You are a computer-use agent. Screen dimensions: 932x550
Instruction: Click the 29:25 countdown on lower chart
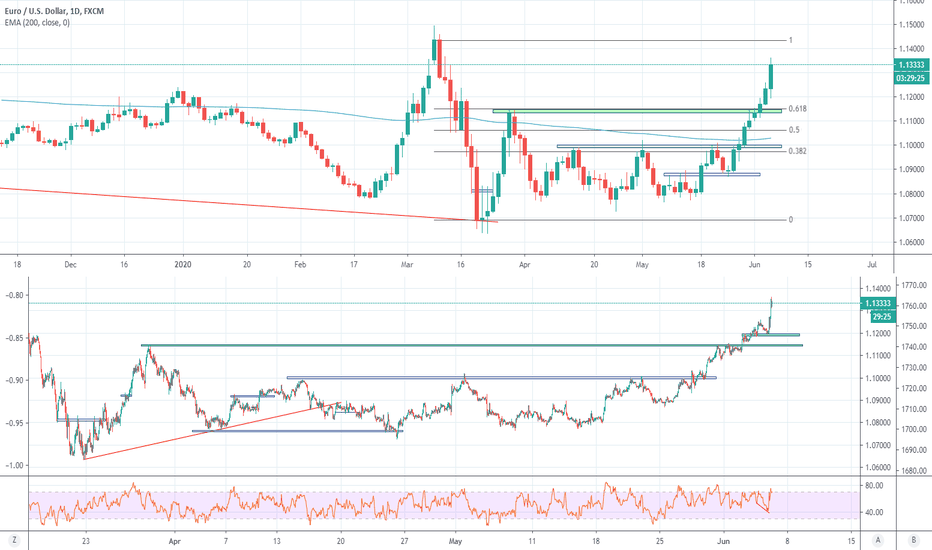(882, 316)
